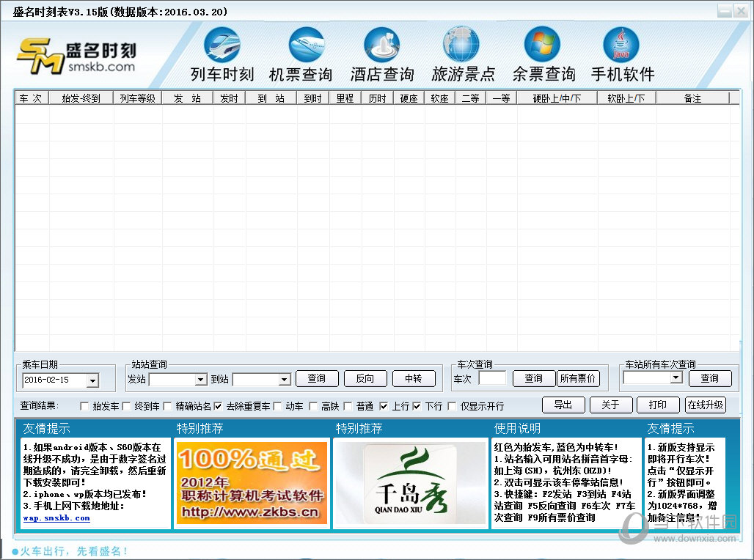The width and height of the screenshot is (754, 560).
Task: Enable the 动车 filter checkbox
Action: pos(277,406)
